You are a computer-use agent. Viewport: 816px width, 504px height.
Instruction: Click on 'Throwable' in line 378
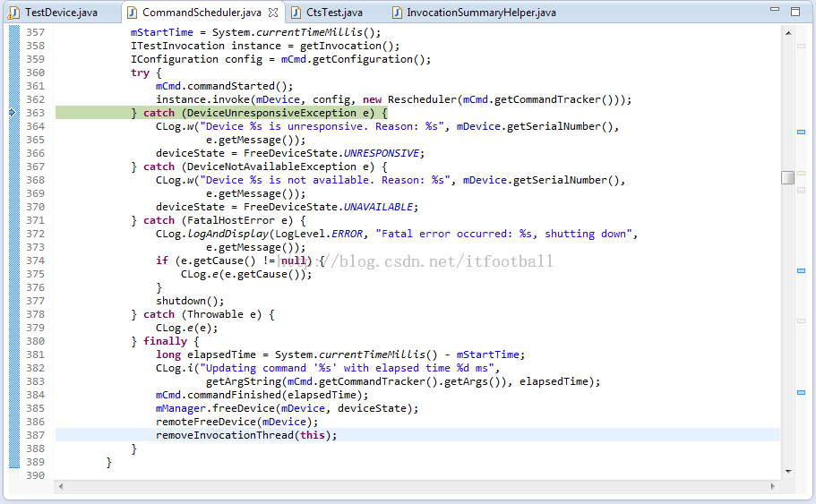pos(215,314)
